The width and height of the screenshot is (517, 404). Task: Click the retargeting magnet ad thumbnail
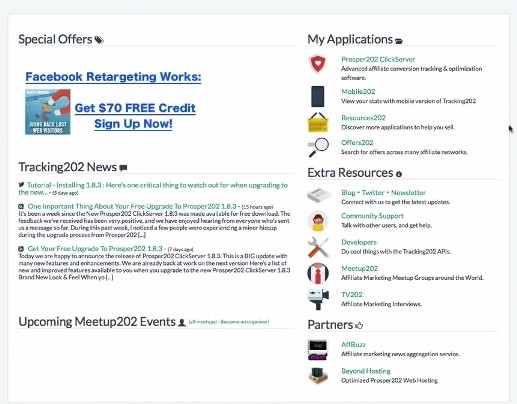coord(48,112)
